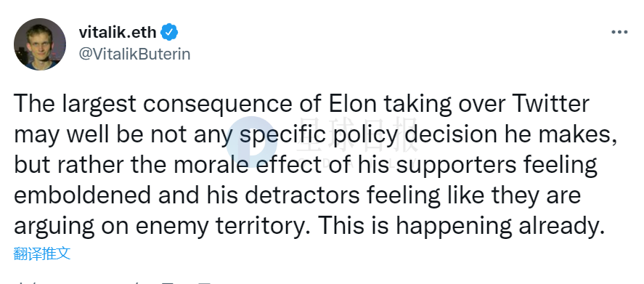Click the faint 星球日报 watermark text
This screenshot has height=284, width=644.
[x=358, y=135]
